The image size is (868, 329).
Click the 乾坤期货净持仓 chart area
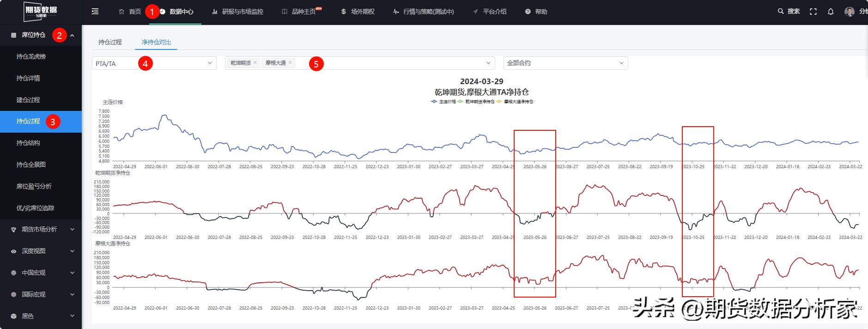486,207
